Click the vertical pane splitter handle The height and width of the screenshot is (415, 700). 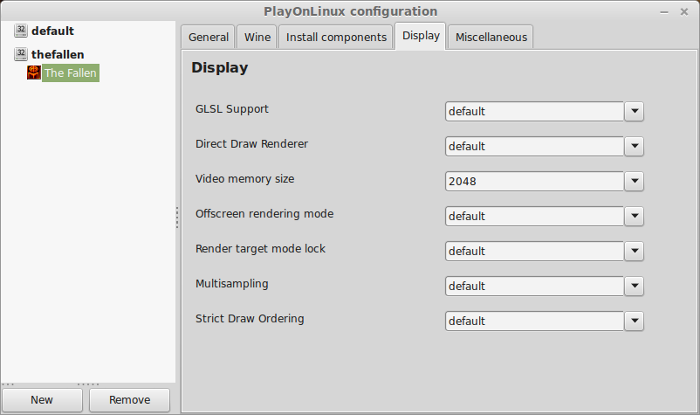(177, 217)
